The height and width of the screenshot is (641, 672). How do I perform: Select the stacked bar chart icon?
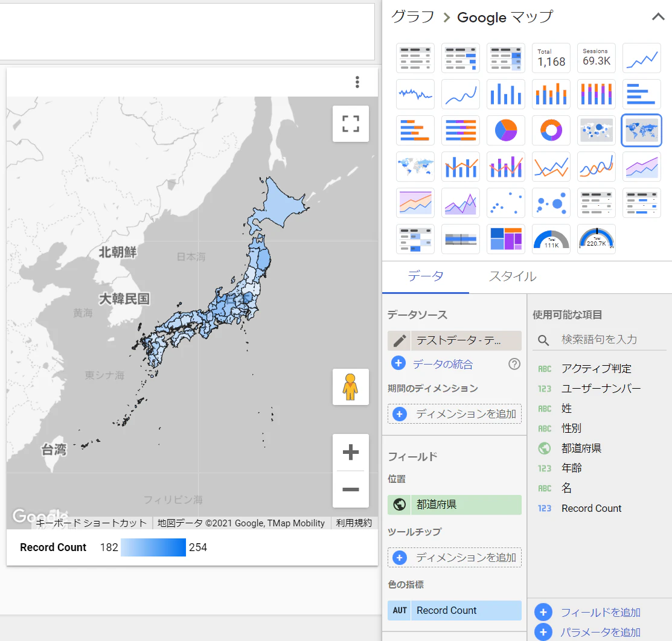tap(415, 130)
